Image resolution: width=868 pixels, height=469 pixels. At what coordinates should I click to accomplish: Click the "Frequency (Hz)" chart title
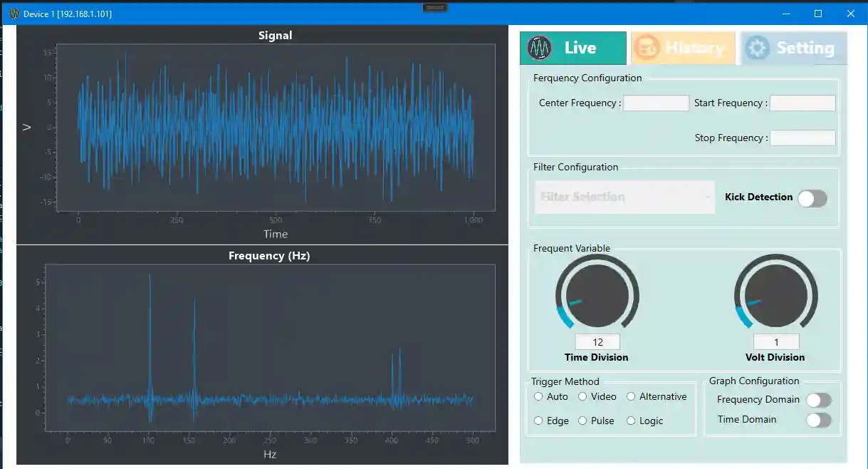269,255
